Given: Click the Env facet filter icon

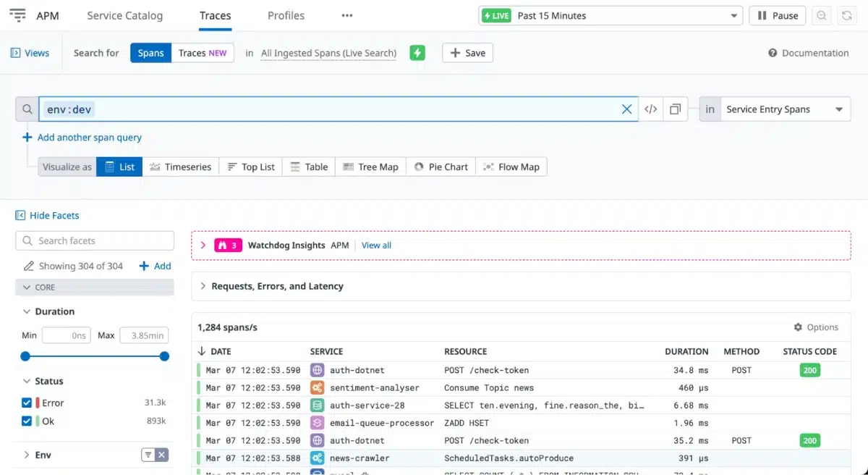Looking at the screenshot, I should [x=148, y=455].
